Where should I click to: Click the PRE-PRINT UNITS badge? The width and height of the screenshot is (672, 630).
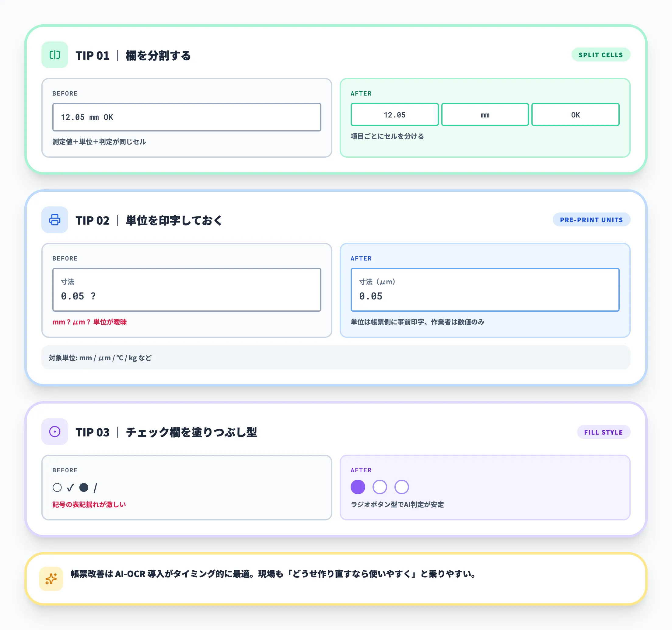[x=591, y=220]
